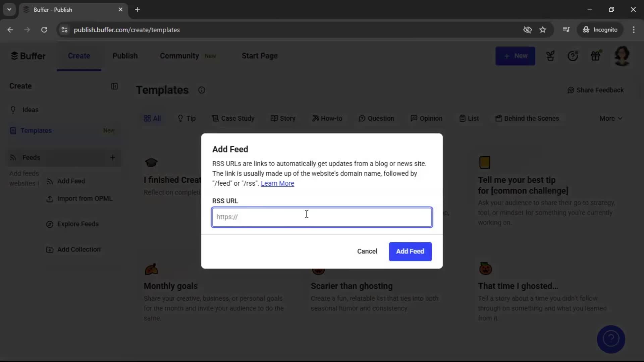Toggle the All templates filter
This screenshot has height=362, width=644.
point(152,118)
